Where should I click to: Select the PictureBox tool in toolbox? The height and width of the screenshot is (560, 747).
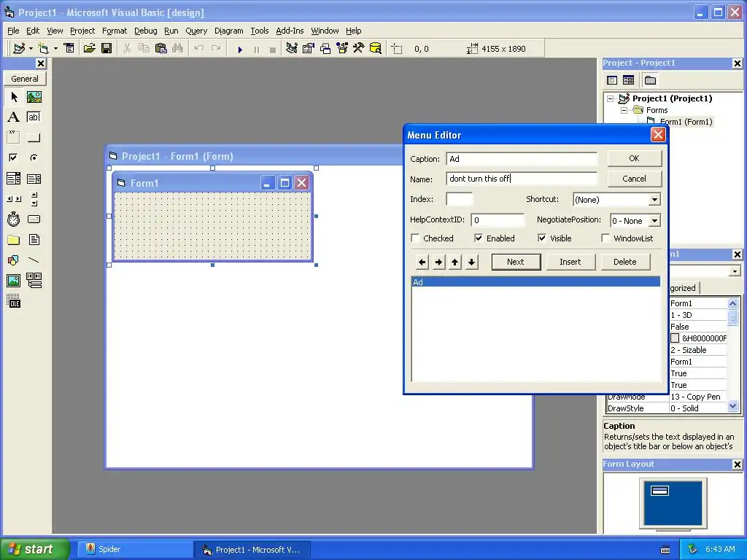34,97
